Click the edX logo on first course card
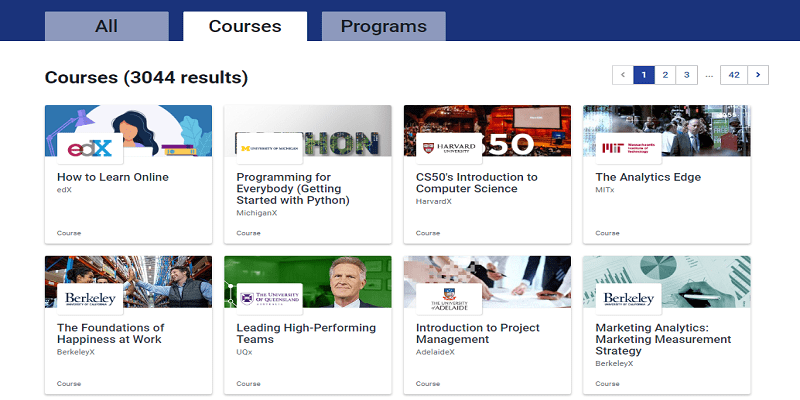Image resolution: width=800 pixels, height=400 pixels. [90, 148]
